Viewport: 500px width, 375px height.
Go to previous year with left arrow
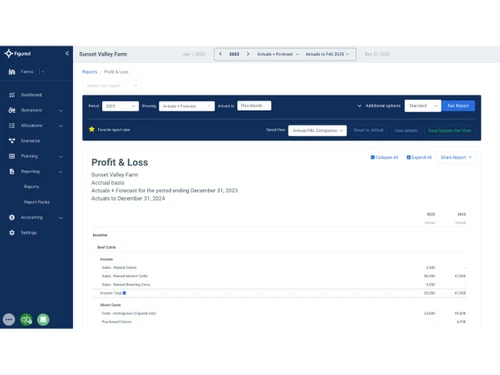(x=220, y=54)
